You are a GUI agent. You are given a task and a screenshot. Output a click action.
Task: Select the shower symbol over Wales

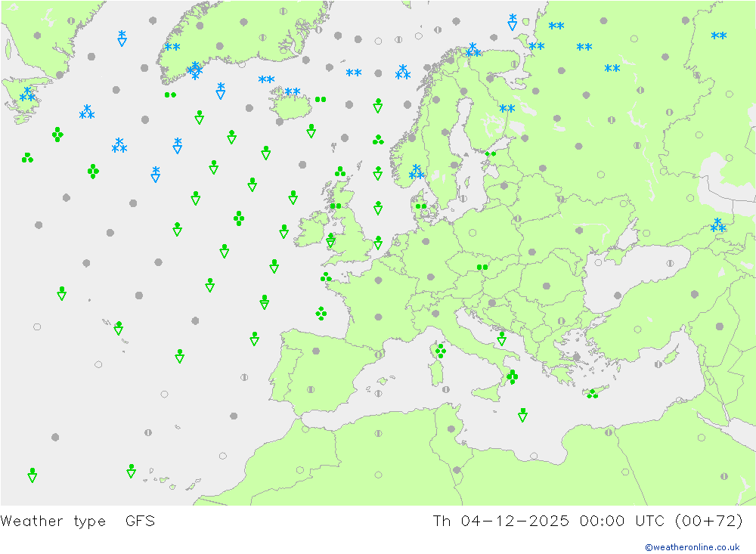coord(331,240)
